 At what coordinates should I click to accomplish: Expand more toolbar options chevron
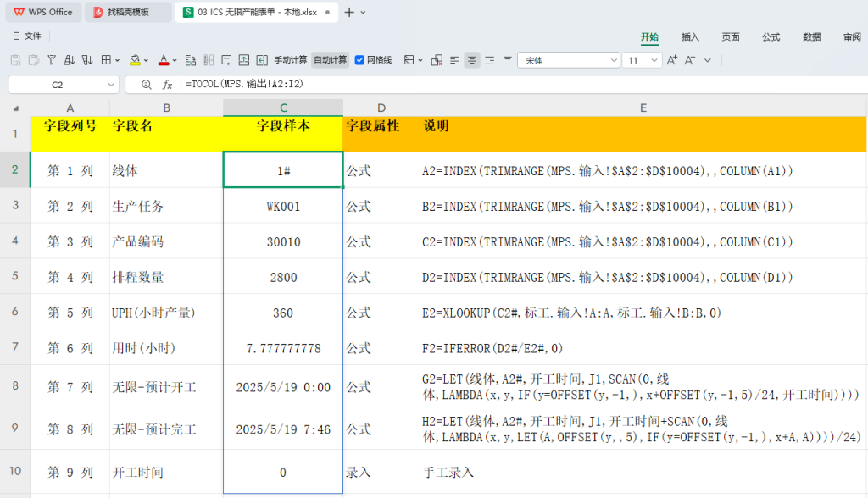click(708, 60)
